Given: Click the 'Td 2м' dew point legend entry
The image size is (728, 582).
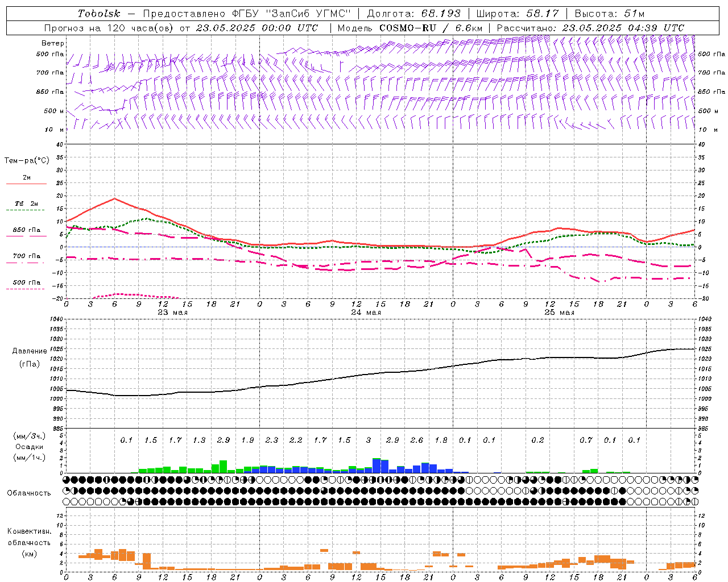Looking at the screenshot, I should pyautogui.click(x=27, y=203).
